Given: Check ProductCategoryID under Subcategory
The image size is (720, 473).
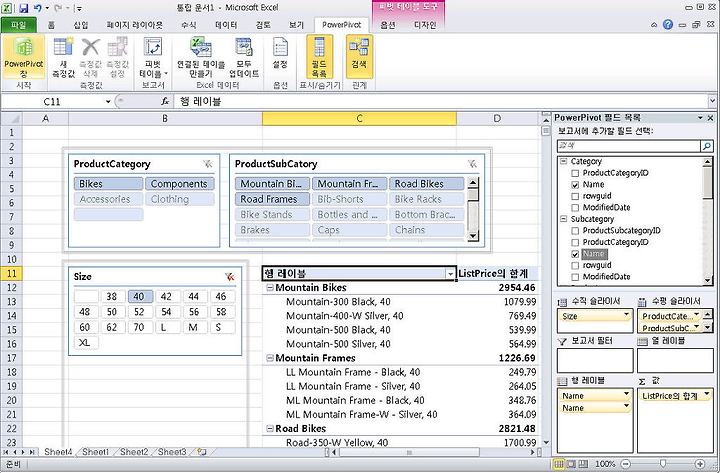Looking at the screenshot, I should (x=575, y=242).
